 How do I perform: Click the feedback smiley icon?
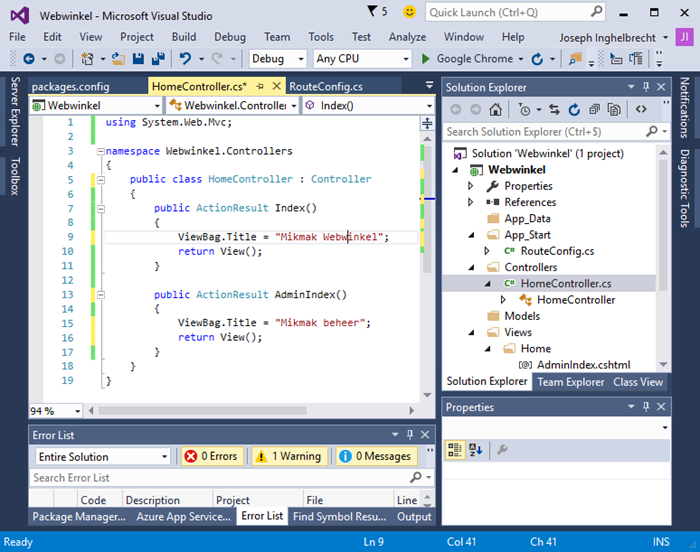[x=409, y=12]
